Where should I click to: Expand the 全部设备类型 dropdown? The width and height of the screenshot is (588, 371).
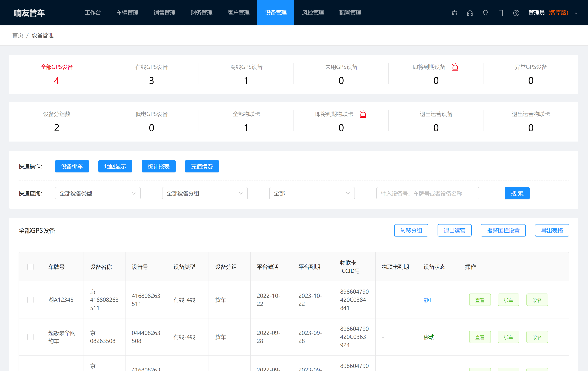pyautogui.click(x=98, y=193)
